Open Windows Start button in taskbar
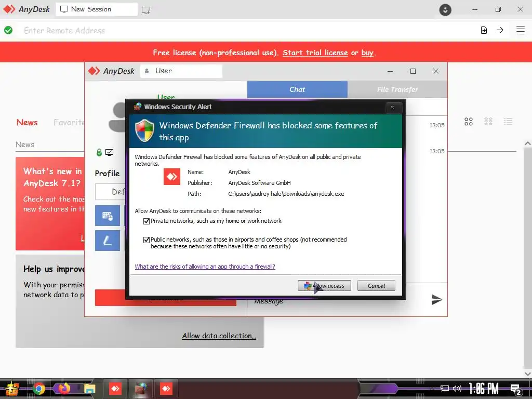The width and height of the screenshot is (532, 399). point(12,389)
